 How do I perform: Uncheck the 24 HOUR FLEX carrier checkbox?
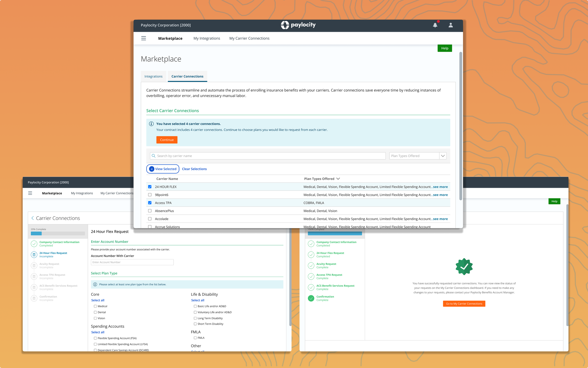tap(150, 187)
